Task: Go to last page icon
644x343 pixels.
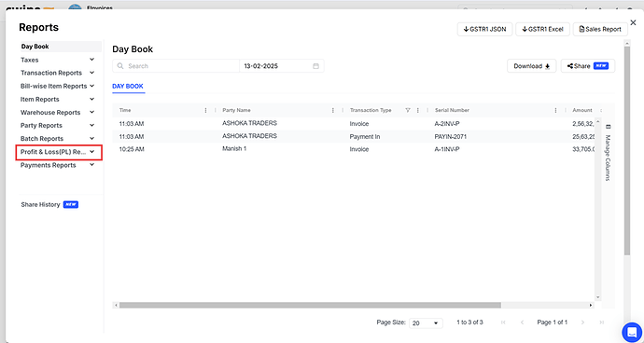Action: point(602,322)
